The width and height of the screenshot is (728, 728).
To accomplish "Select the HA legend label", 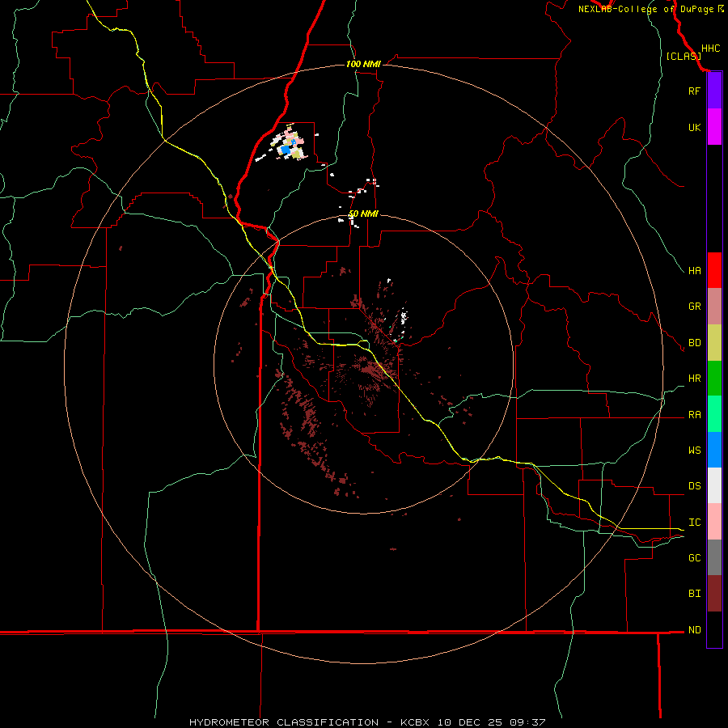I will click(694, 270).
